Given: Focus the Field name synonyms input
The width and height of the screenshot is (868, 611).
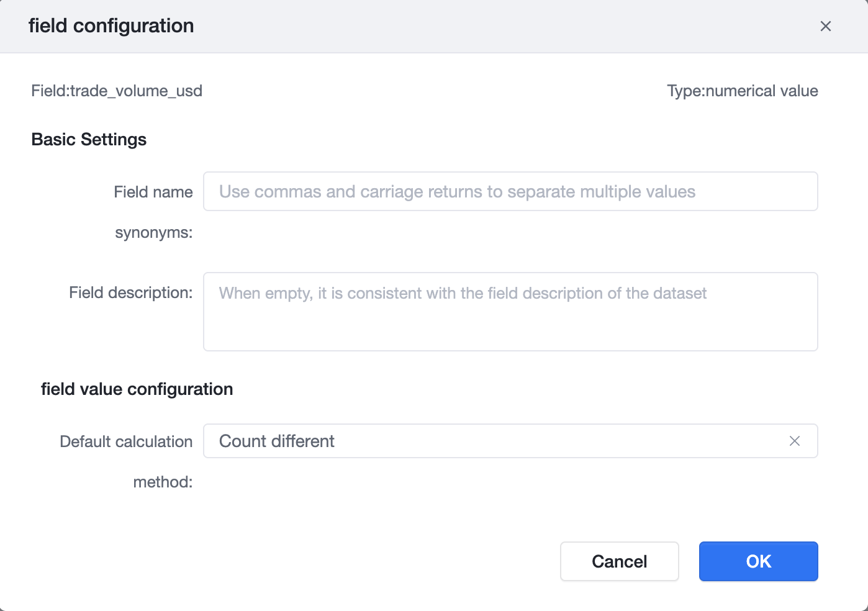Looking at the screenshot, I should click(x=510, y=191).
